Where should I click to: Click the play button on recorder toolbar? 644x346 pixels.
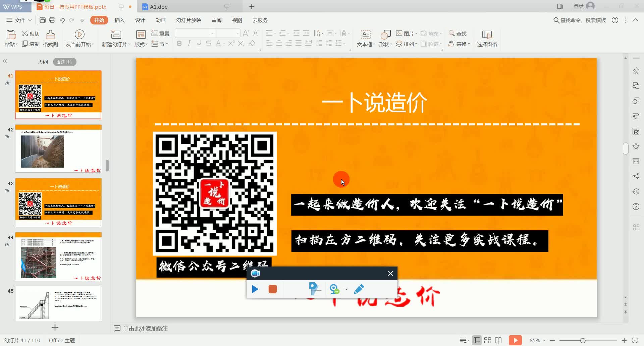255,289
